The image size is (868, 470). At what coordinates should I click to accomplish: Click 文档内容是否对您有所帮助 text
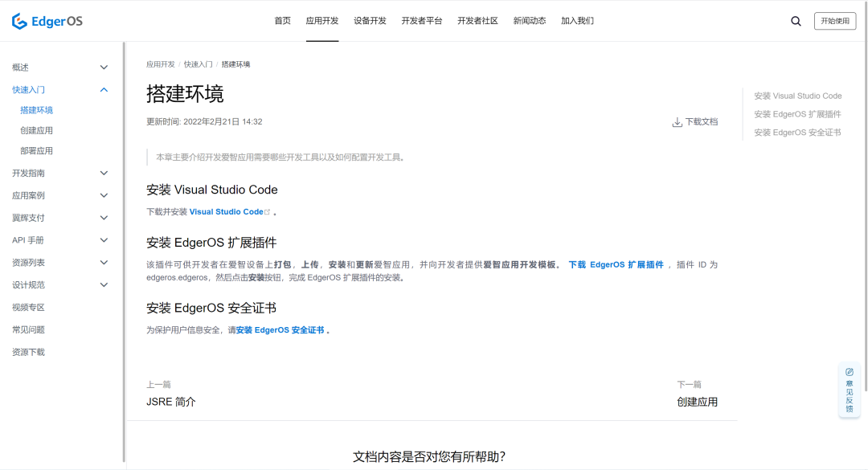[x=429, y=456]
